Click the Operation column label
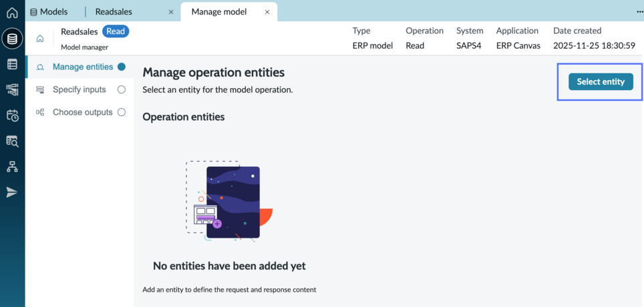 click(x=425, y=31)
